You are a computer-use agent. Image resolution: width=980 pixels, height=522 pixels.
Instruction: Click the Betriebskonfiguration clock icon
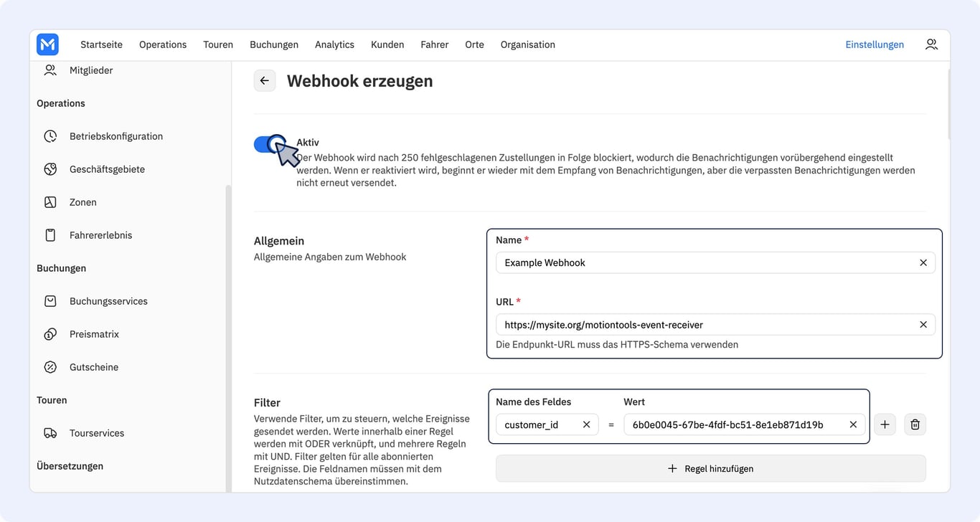[50, 136]
